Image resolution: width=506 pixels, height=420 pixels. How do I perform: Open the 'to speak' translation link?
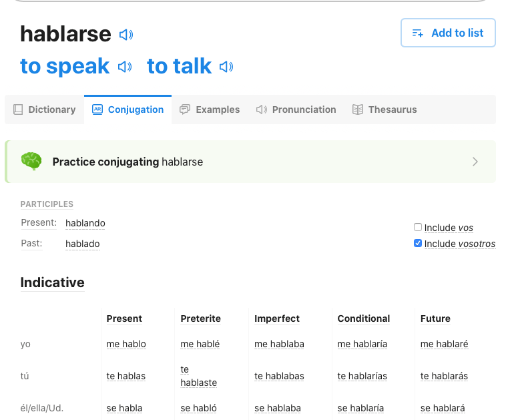coord(65,66)
